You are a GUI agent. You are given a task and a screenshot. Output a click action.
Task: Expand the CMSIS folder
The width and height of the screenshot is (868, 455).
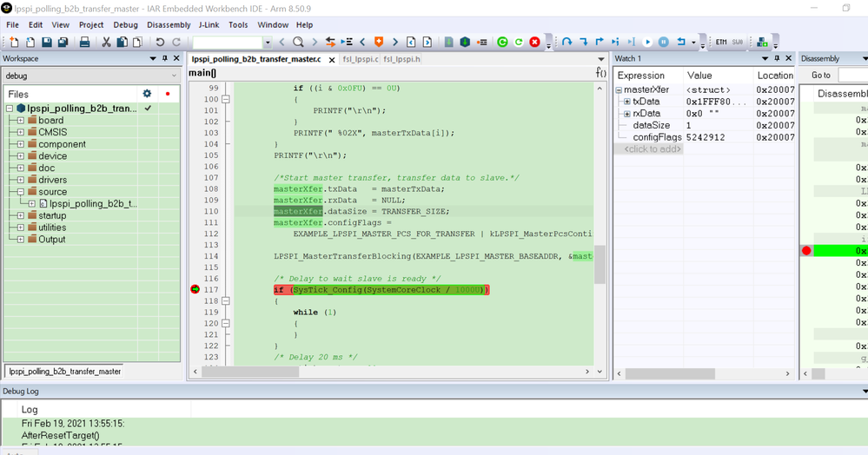tap(21, 132)
